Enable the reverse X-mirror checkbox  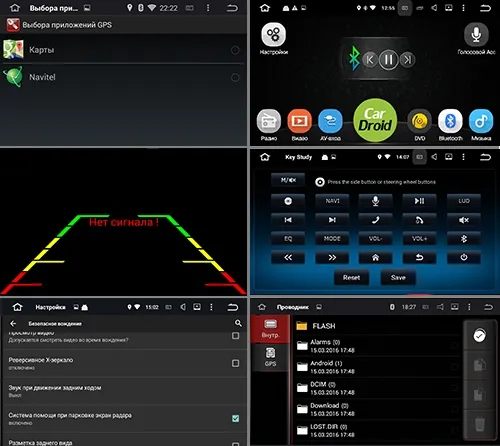235,363
